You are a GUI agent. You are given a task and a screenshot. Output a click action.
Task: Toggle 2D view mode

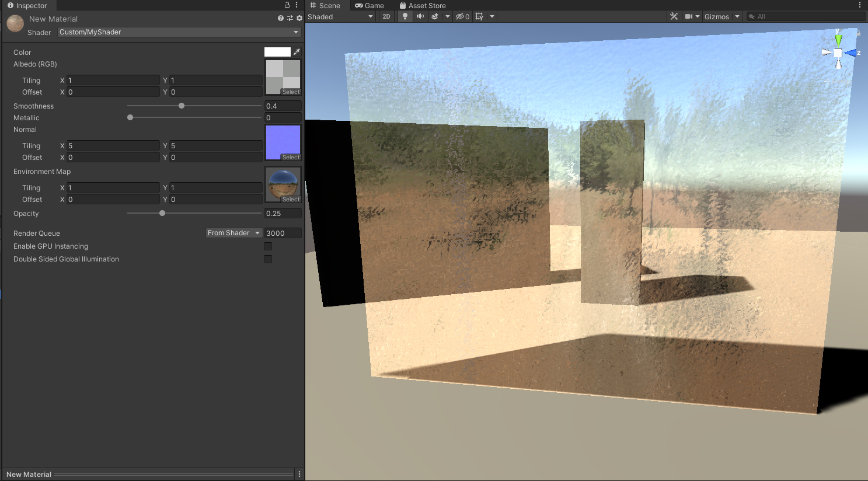[386, 16]
